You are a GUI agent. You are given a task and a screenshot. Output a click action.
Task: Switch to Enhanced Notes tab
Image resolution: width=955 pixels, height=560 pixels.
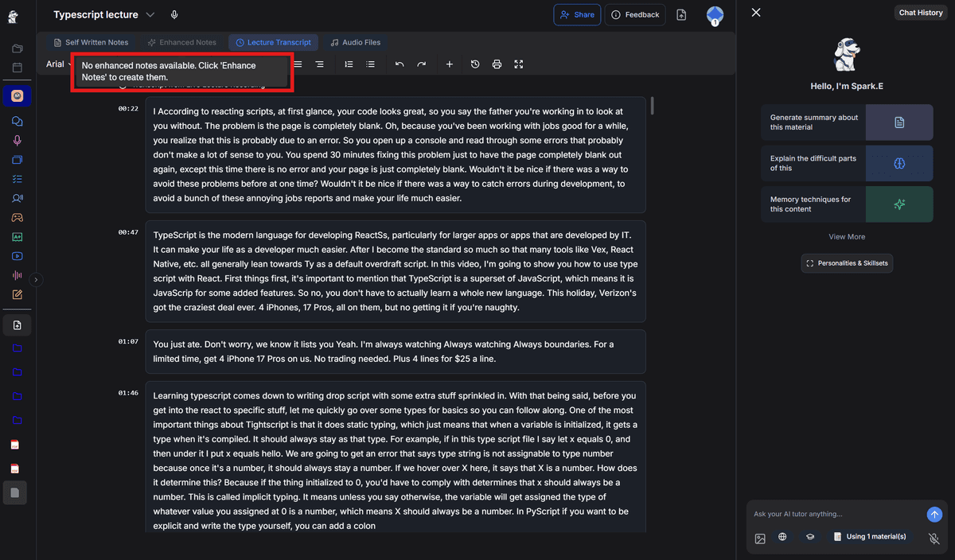click(x=181, y=42)
